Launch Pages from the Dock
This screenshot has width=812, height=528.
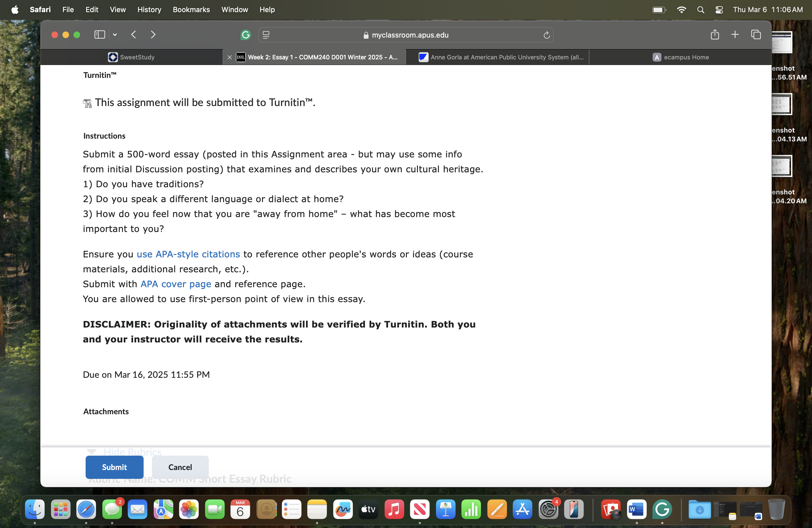click(x=497, y=509)
